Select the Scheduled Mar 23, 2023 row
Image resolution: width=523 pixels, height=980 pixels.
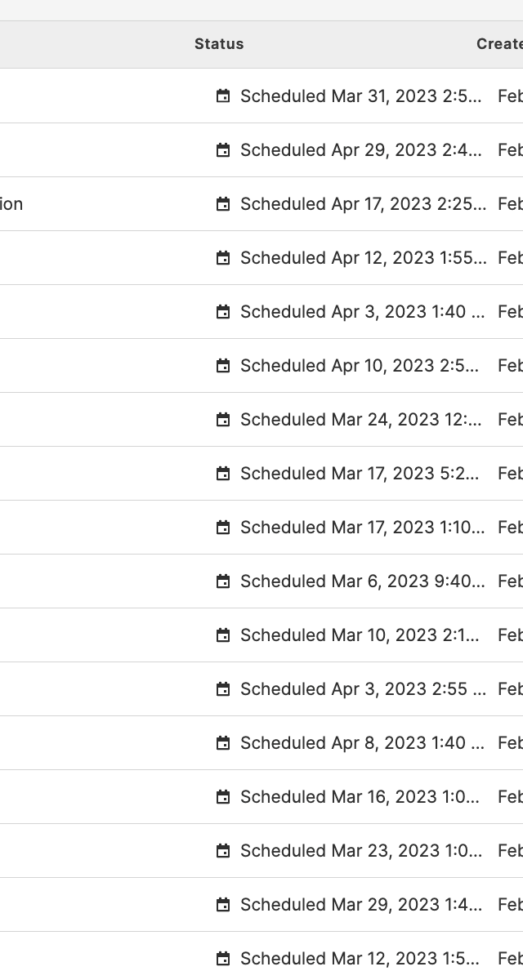261,851
